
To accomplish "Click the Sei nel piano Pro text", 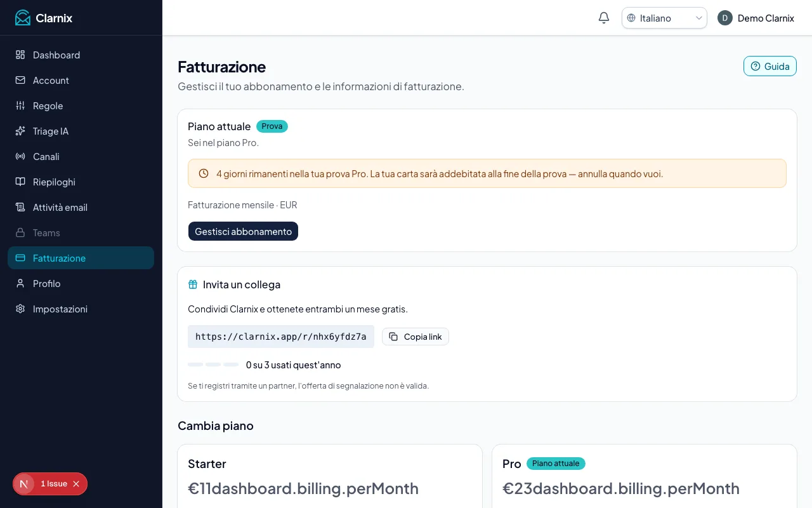I will [x=223, y=143].
